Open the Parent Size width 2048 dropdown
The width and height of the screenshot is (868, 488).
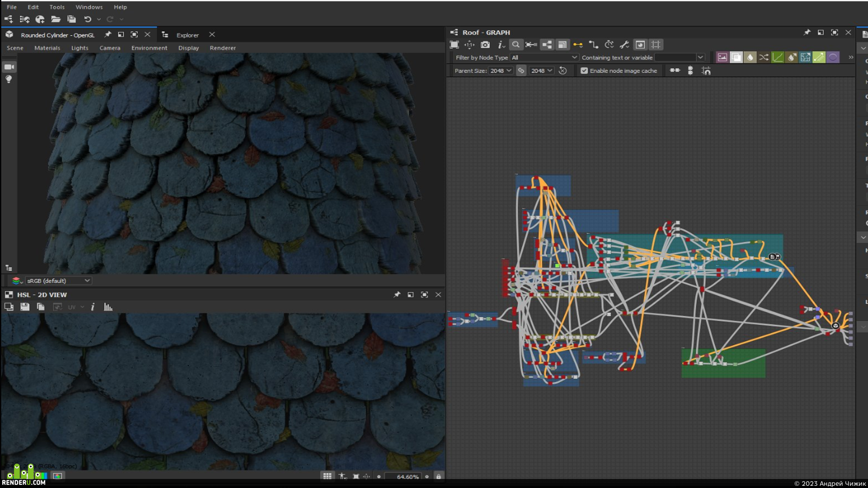[x=501, y=71]
